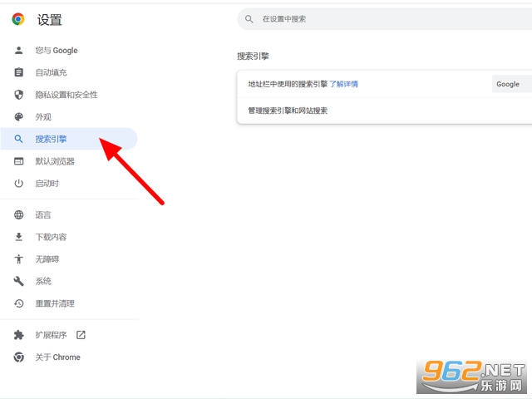Click the puzzle piece icon for 扩展程序
532x399 pixels.
19,335
